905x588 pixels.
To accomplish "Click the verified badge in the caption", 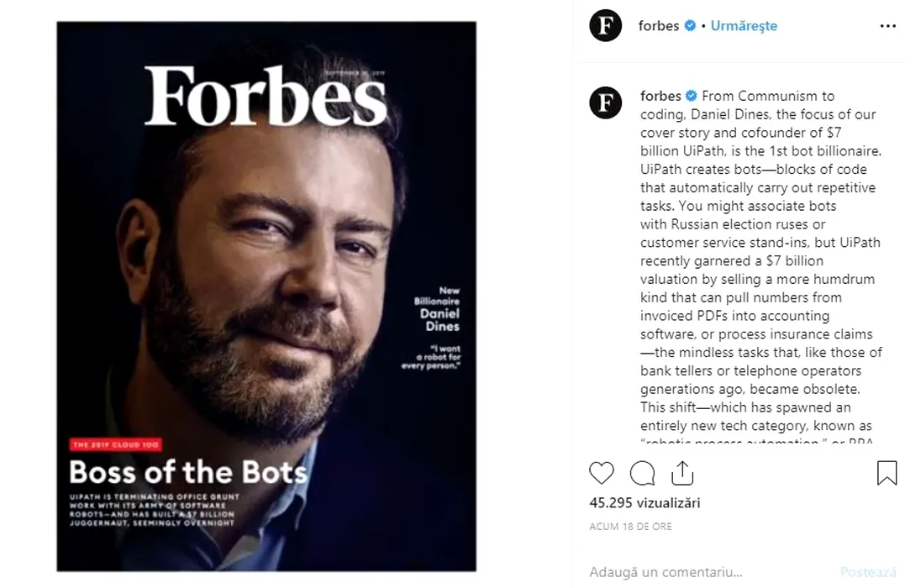I will 692,96.
